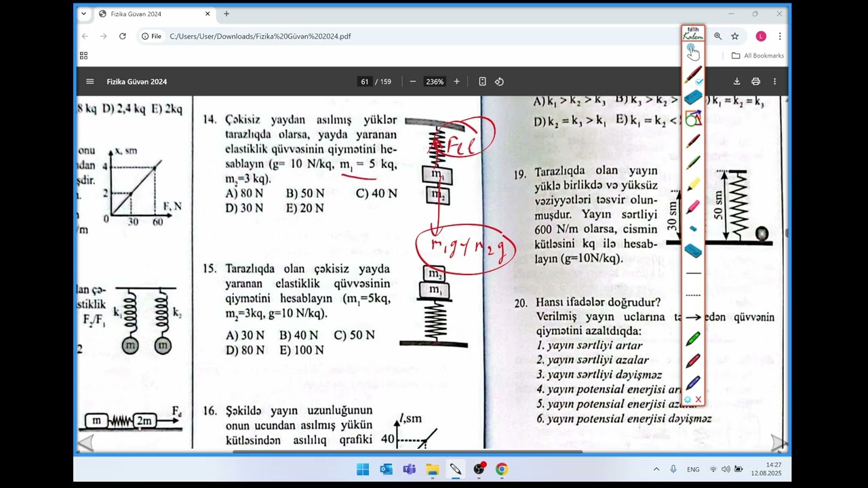Open the browser zoom magnifier icon
Screen dimensions: 868x488
click(x=717, y=36)
